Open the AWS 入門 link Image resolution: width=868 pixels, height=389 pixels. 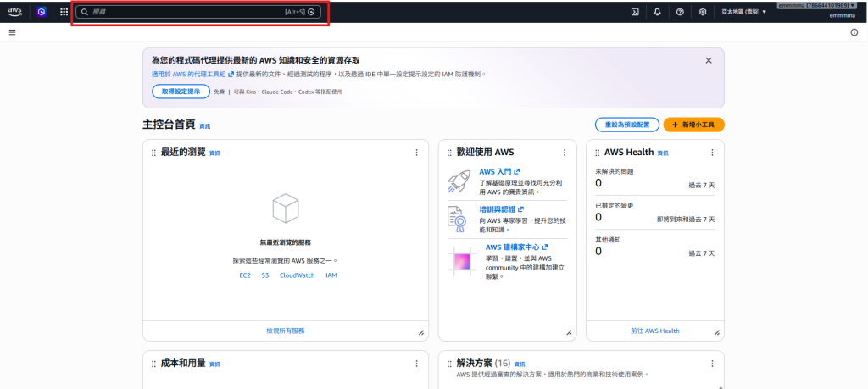pos(499,172)
